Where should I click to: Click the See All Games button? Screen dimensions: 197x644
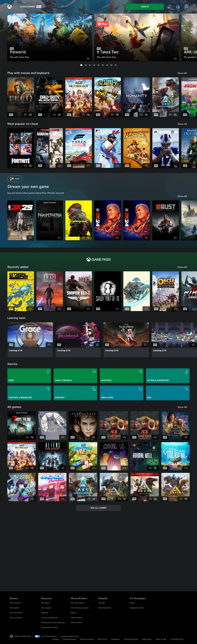click(x=98, y=508)
